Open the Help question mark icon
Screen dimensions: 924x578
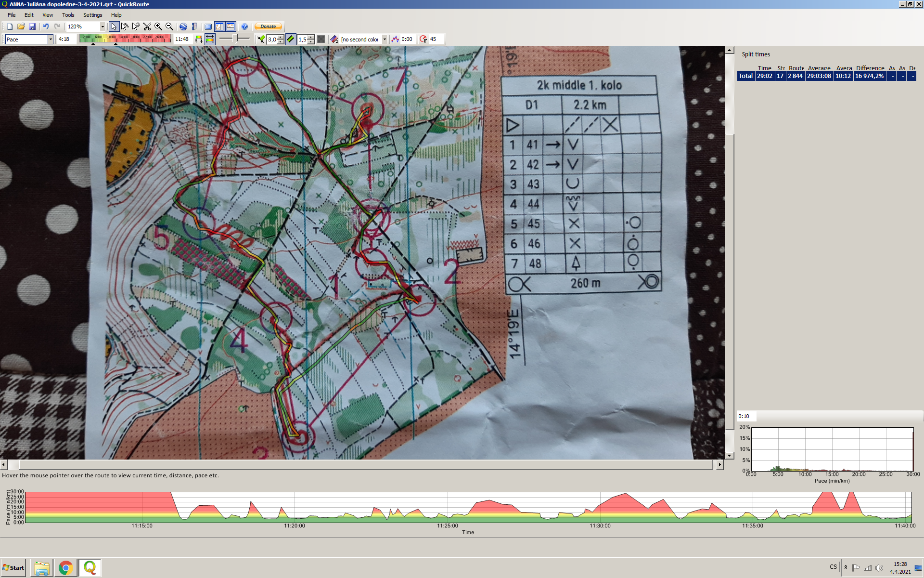click(244, 26)
